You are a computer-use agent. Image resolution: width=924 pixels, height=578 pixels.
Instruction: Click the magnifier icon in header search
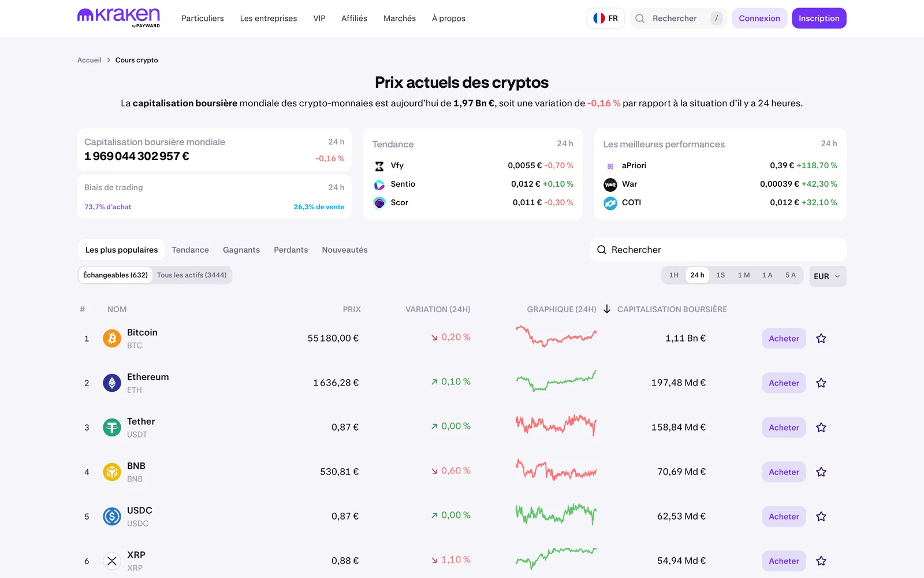pyautogui.click(x=640, y=18)
